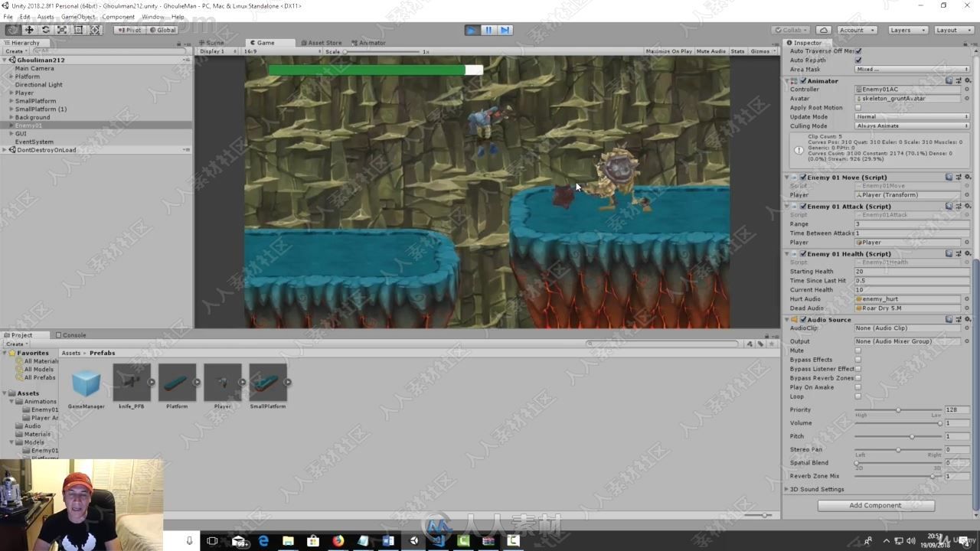
Task: Open the Area Mask dropdown
Action: point(912,70)
